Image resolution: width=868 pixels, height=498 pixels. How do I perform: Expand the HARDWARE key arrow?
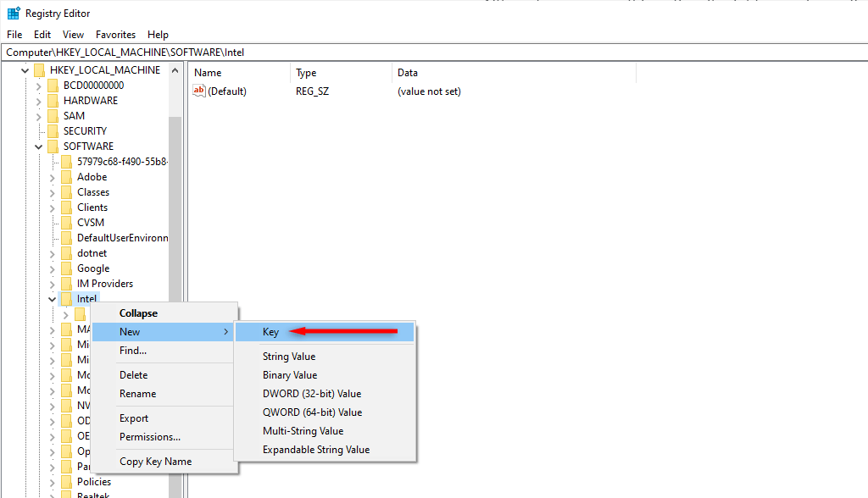tap(39, 101)
